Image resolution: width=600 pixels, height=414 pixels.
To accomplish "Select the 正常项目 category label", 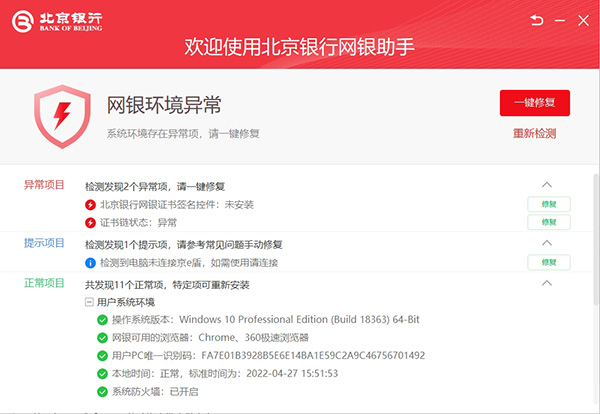I will tap(44, 283).
